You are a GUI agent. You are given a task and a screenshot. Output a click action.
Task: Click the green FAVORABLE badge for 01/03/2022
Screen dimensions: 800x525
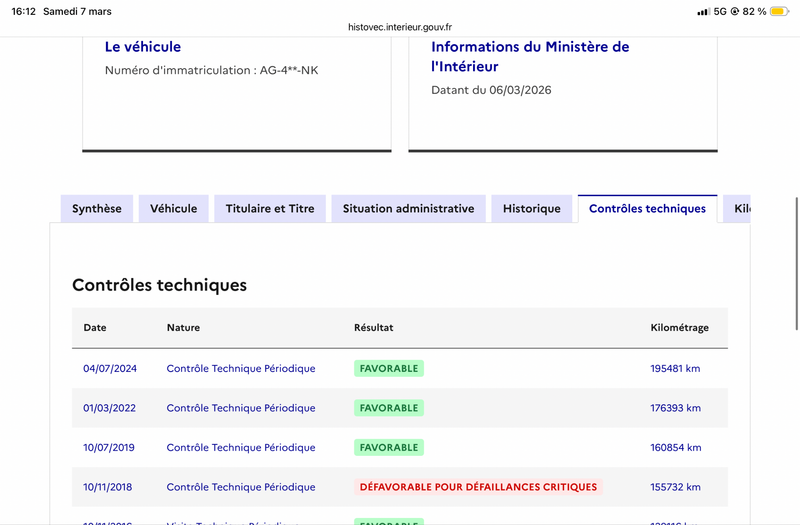pyautogui.click(x=389, y=408)
